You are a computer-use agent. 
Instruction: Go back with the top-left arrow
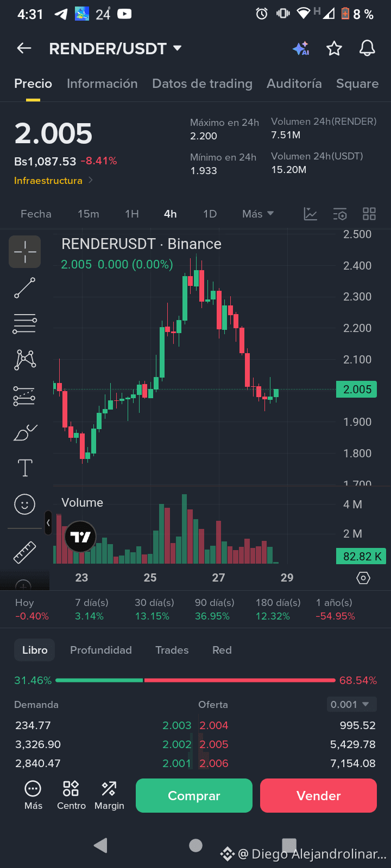tap(24, 48)
